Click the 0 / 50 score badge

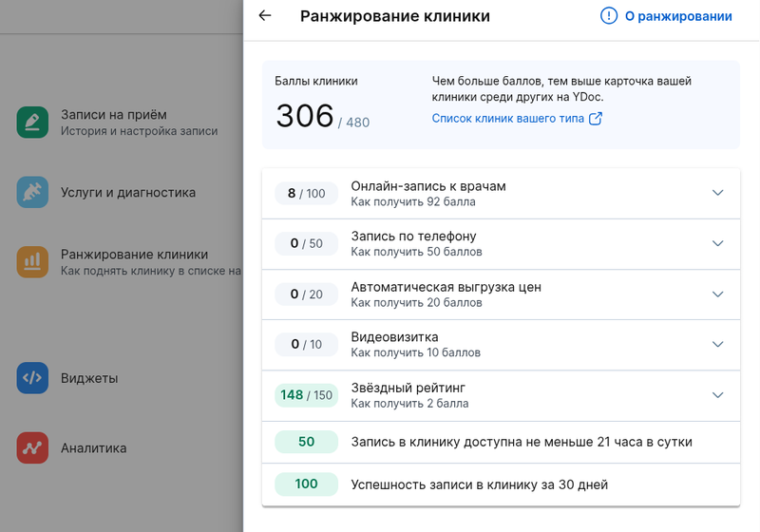tap(306, 243)
